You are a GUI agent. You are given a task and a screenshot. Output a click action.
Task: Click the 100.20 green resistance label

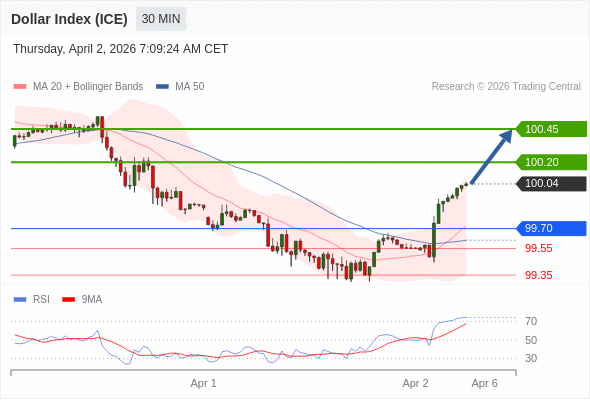click(x=551, y=162)
